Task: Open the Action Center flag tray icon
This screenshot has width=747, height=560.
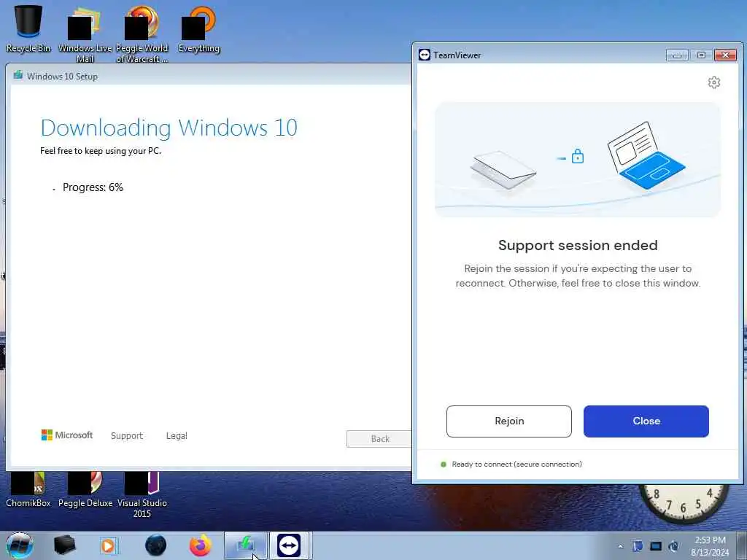Action: click(638, 546)
